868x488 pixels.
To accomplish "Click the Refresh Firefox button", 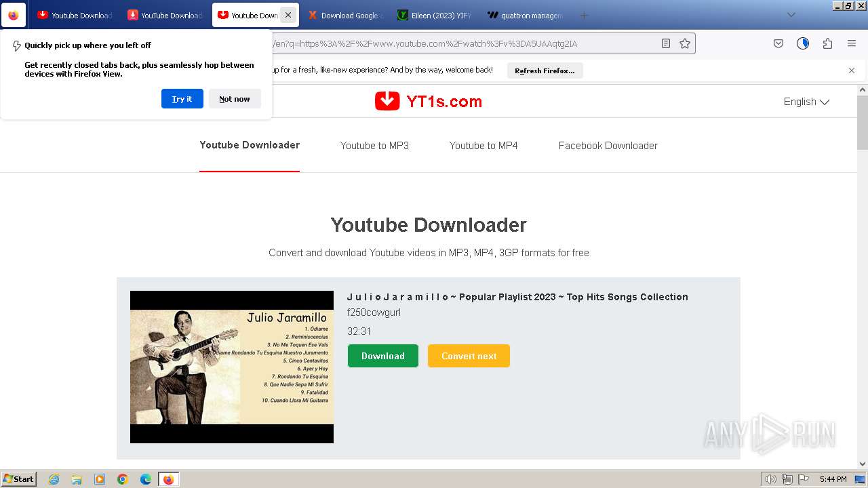I will [x=545, y=70].
